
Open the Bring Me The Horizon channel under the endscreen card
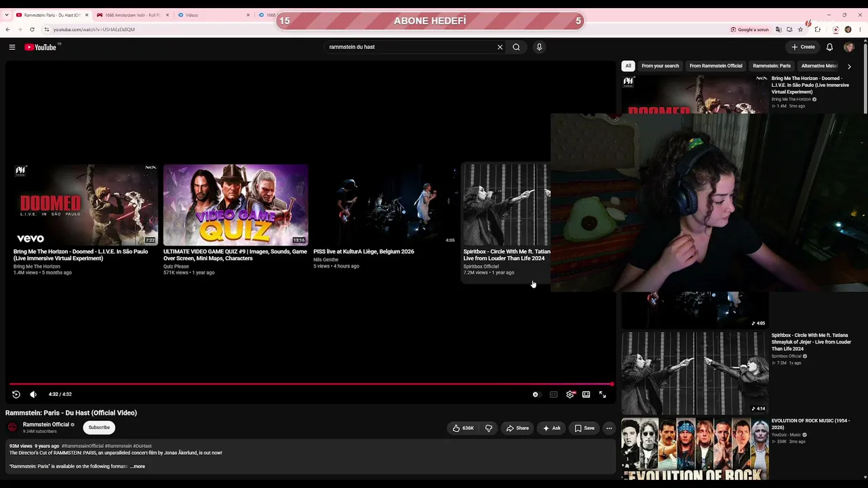point(37,266)
